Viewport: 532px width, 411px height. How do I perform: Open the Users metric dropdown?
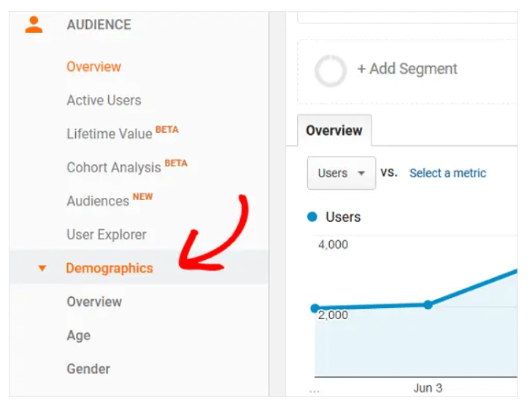click(x=341, y=173)
